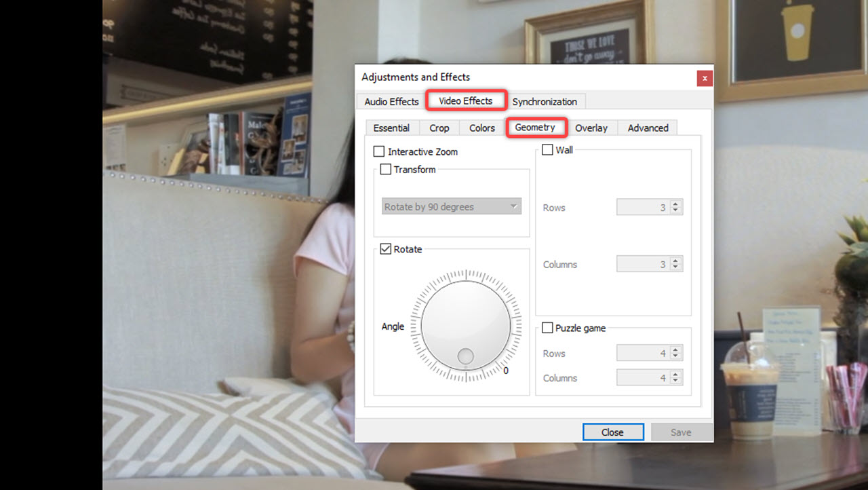Open the Rotate by 90 degrees dropdown
This screenshot has width=868, height=490.
pos(450,206)
